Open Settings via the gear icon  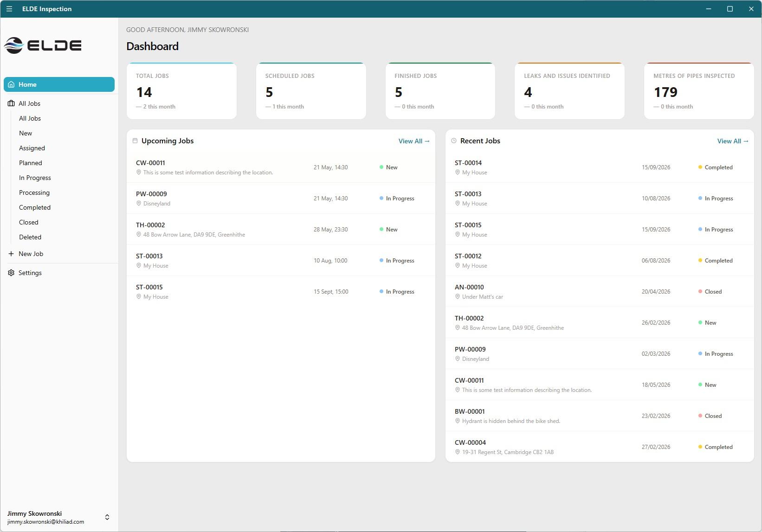[x=11, y=273]
